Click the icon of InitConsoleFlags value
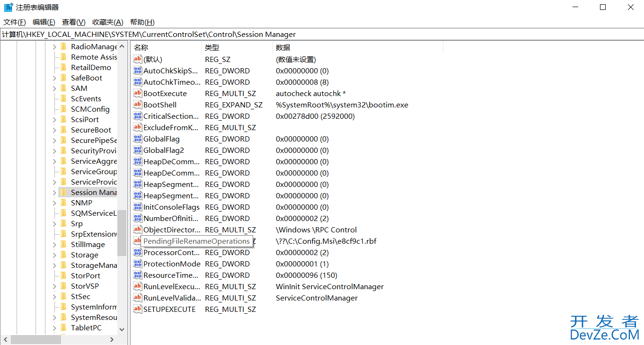Screen dimensions: 644x345 pyautogui.click(x=138, y=207)
